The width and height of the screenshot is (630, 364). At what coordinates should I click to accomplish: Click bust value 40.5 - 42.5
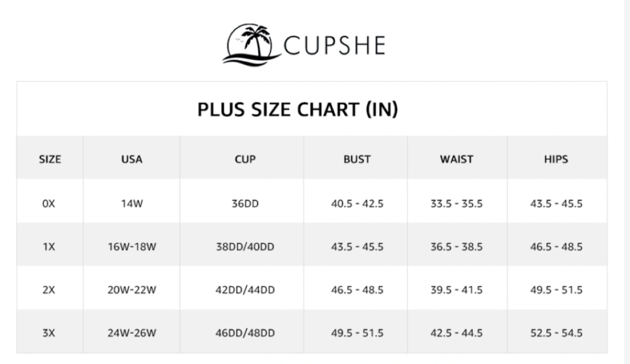pos(357,204)
